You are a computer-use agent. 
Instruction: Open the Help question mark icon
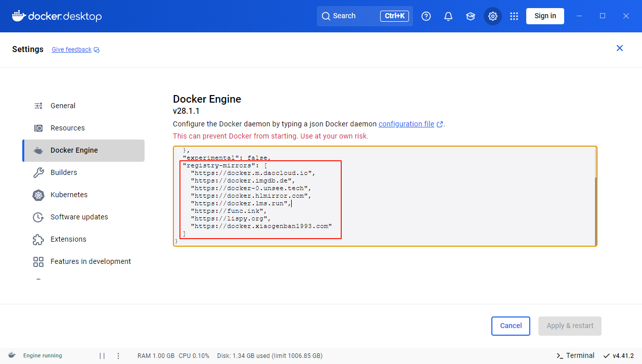click(x=426, y=16)
